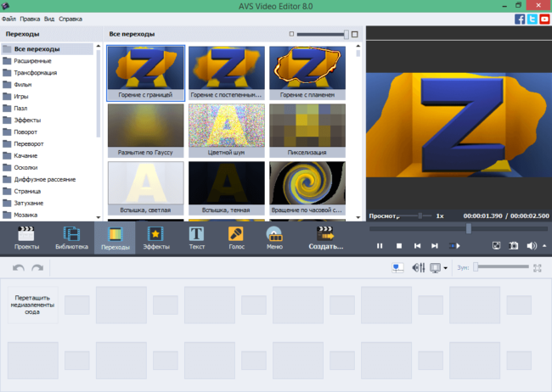The height and width of the screenshot is (392, 552).
Task: Switch to storyboard/timeline view icon
Action: [x=397, y=268]
